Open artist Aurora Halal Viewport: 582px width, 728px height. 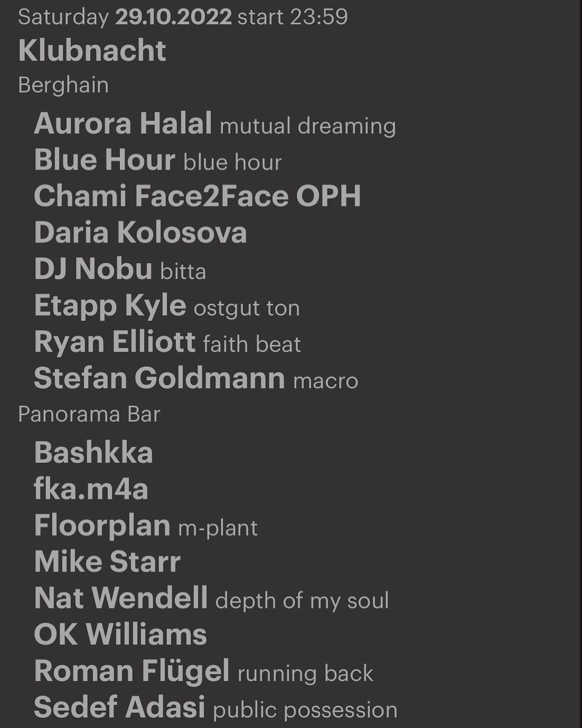coord(123,123)
